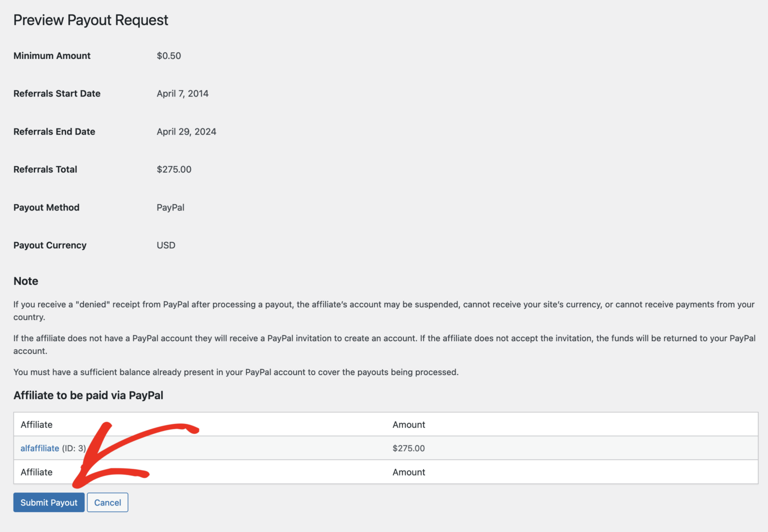Image resolution: width=768 pixels, height=532 pixels.
Task: Click the Submit Payout button
Action: pos(48,502)
